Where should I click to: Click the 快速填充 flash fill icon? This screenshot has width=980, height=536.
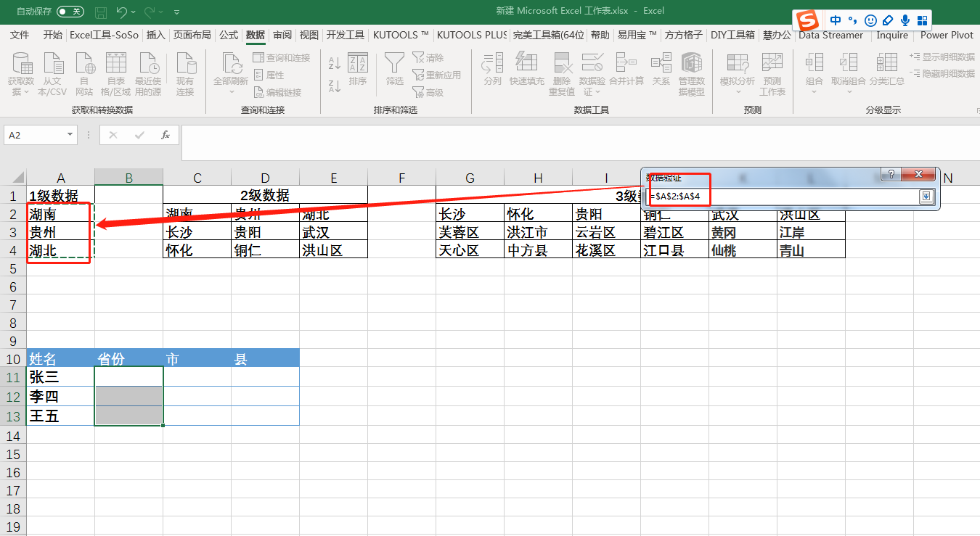(x=526, y=70)
